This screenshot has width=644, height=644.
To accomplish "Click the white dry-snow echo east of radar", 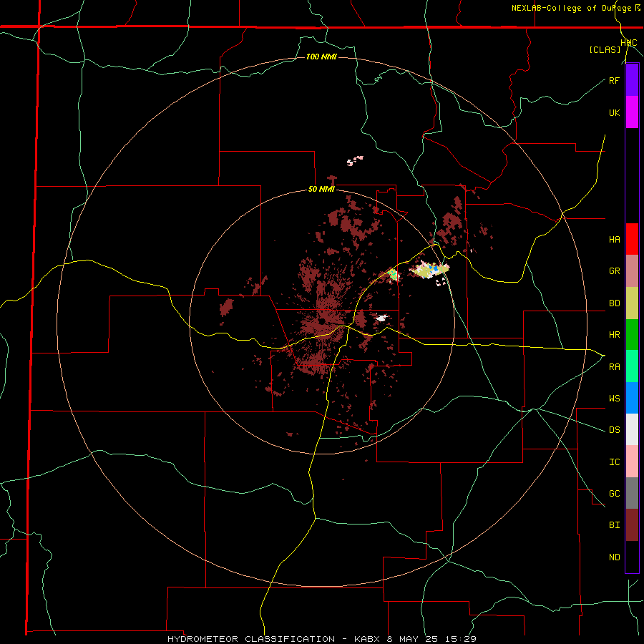I will [381, 318].
